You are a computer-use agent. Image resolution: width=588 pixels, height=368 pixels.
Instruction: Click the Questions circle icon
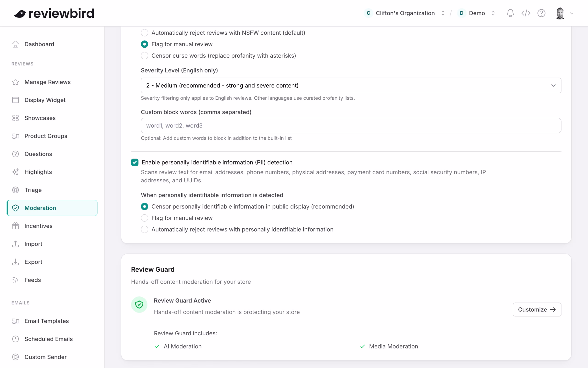(x=16, y=154)
